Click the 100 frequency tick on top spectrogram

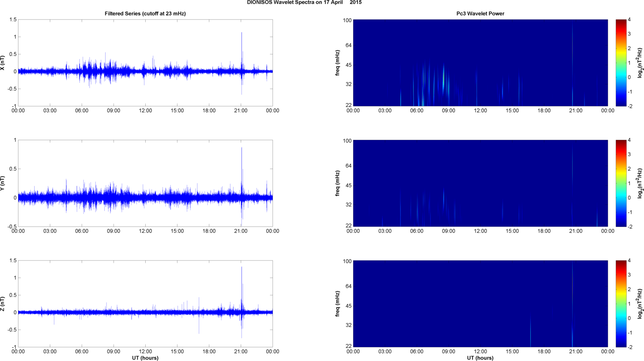point(347,20)
